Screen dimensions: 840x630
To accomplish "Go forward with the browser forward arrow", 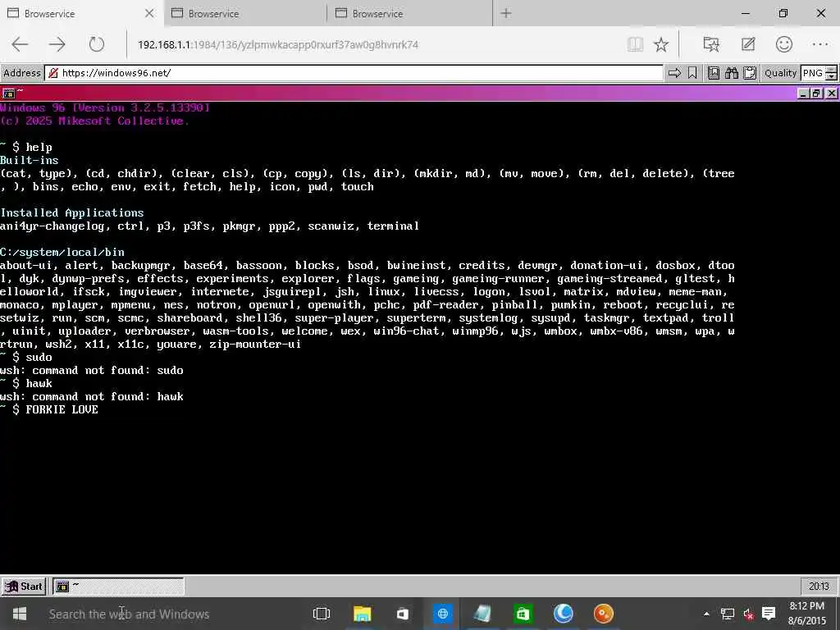I will point(57,44).
